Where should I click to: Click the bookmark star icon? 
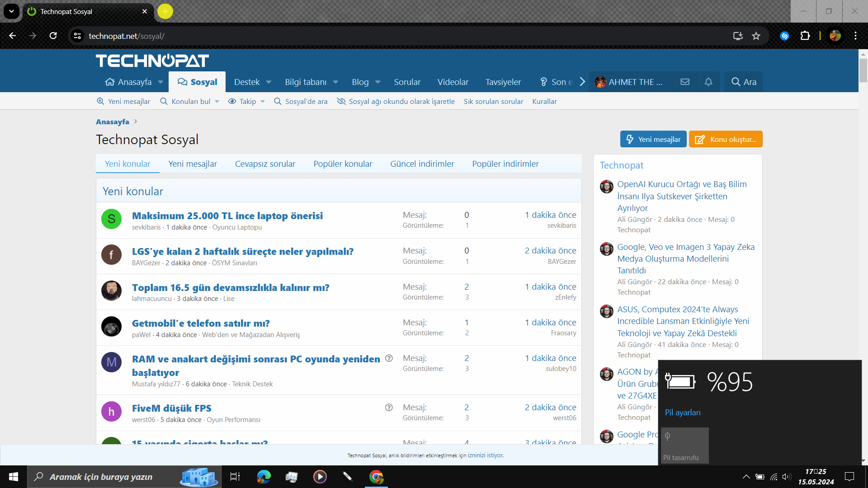(x=756, y=36)
